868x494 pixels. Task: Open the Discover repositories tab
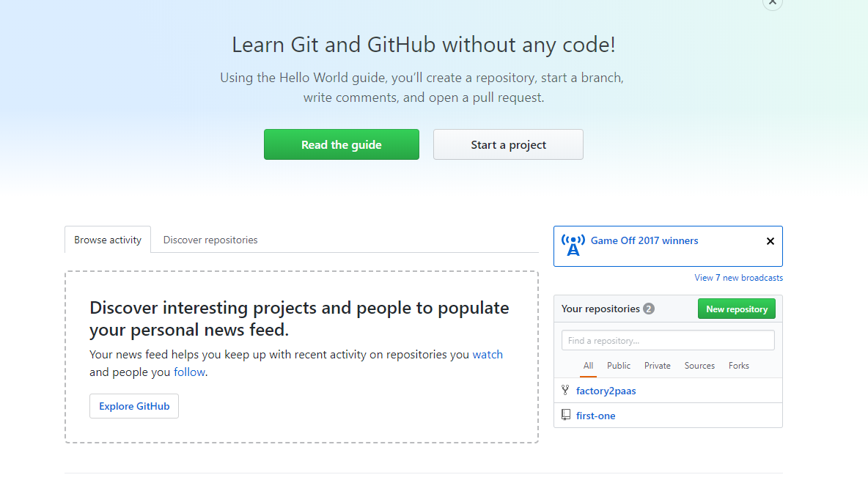coord(210,240)
